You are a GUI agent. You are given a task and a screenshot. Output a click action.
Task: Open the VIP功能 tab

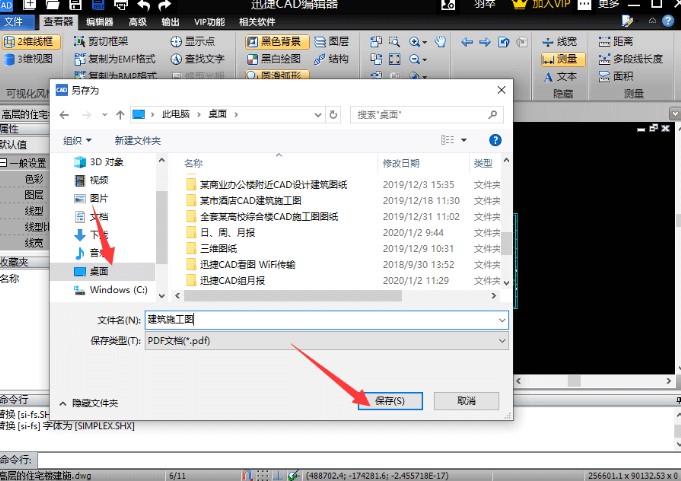click(209, 22)
